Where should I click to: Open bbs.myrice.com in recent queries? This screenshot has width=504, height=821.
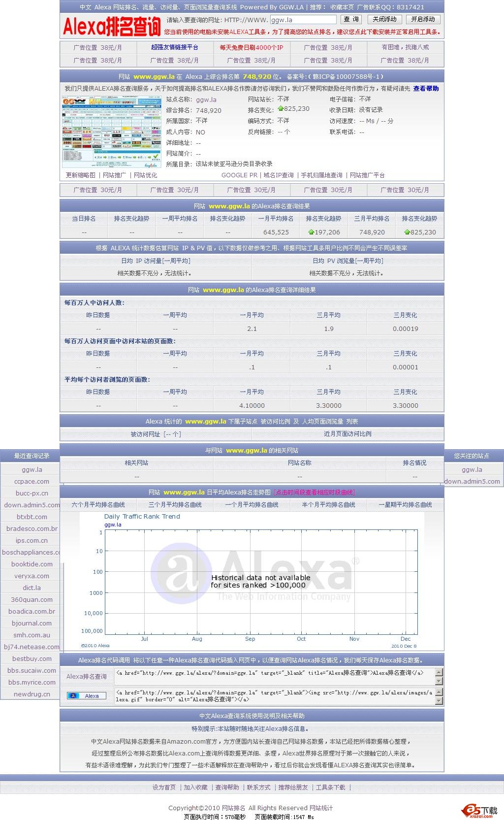coord(31,683)
